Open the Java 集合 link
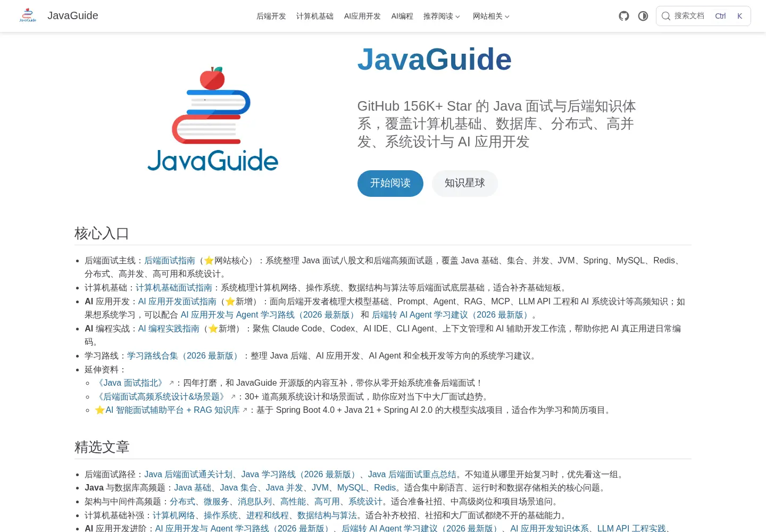 point(238,488)
